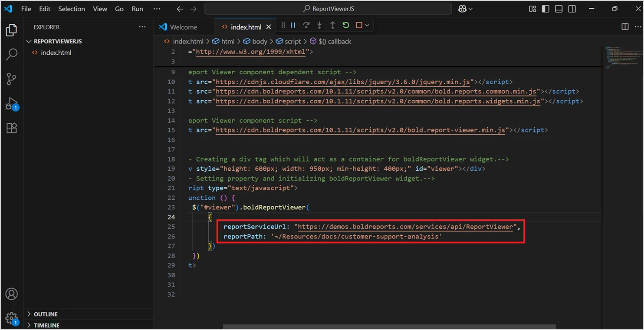The height and width of the screenshot is (330, 644).
Task: Open the Accounts menu icon
Action: pos(12,294)
